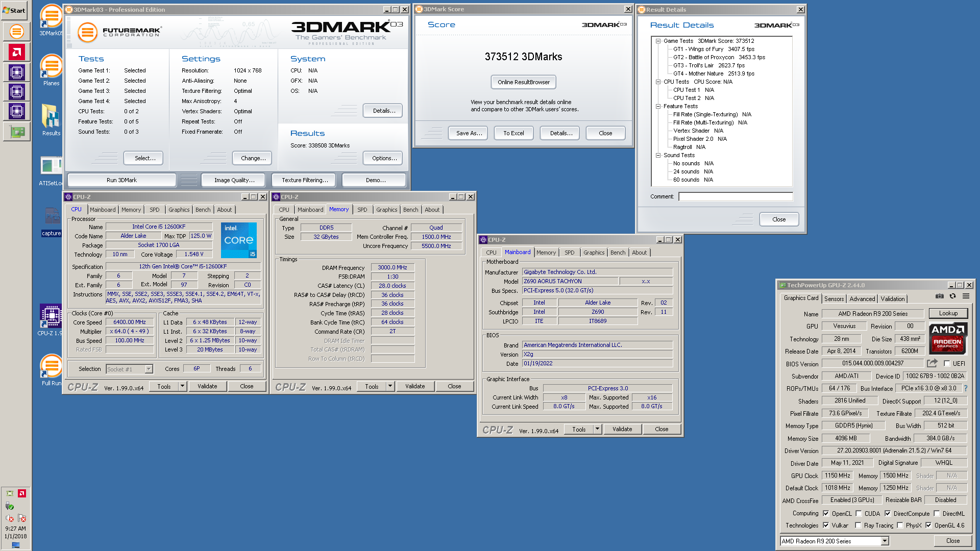Viewport: 980px width, 551px height.
Task: Collapse the CPU Tests tree node
Action: point(658,82)
